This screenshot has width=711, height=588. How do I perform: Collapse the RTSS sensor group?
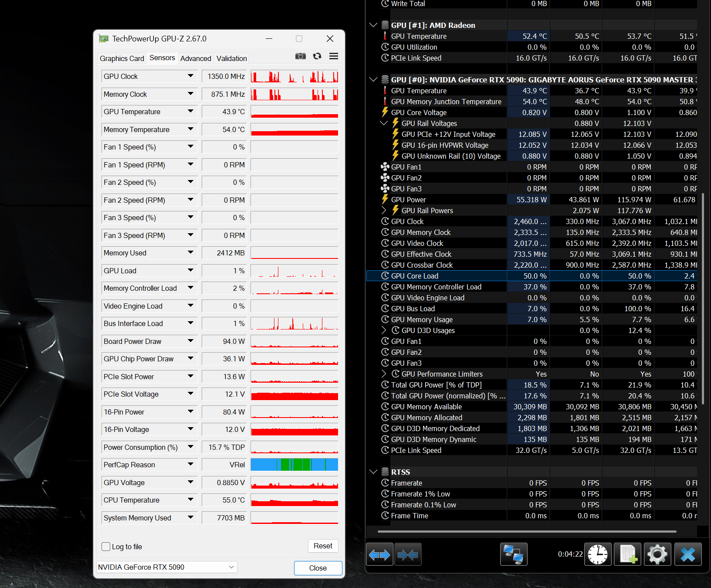[x=373, y=472]
